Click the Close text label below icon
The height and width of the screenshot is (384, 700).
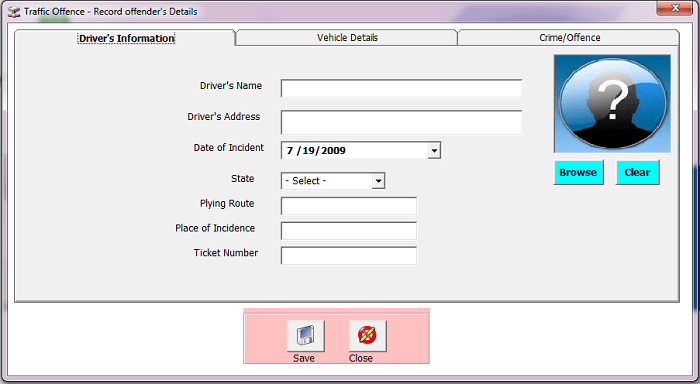pyautogui.click(x=361, y=358)
